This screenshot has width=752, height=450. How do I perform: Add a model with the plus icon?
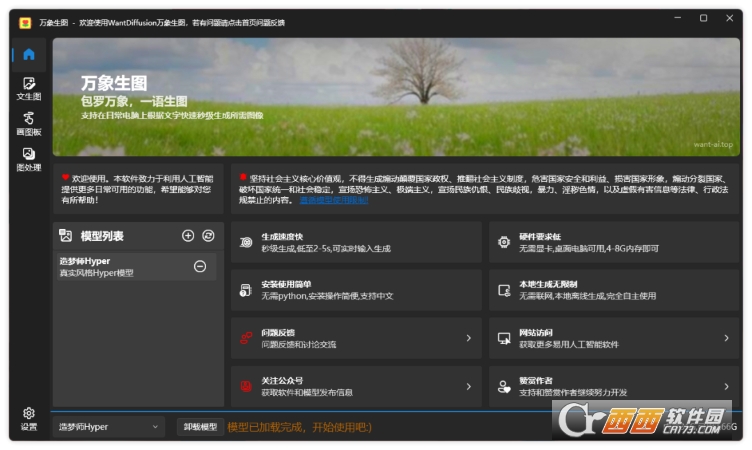[188, 236]
